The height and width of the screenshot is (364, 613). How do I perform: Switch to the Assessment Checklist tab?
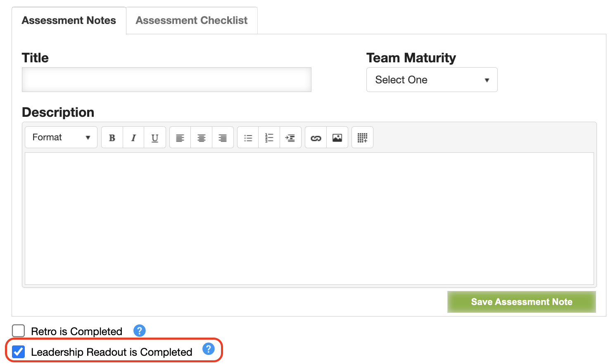[192, 20]
